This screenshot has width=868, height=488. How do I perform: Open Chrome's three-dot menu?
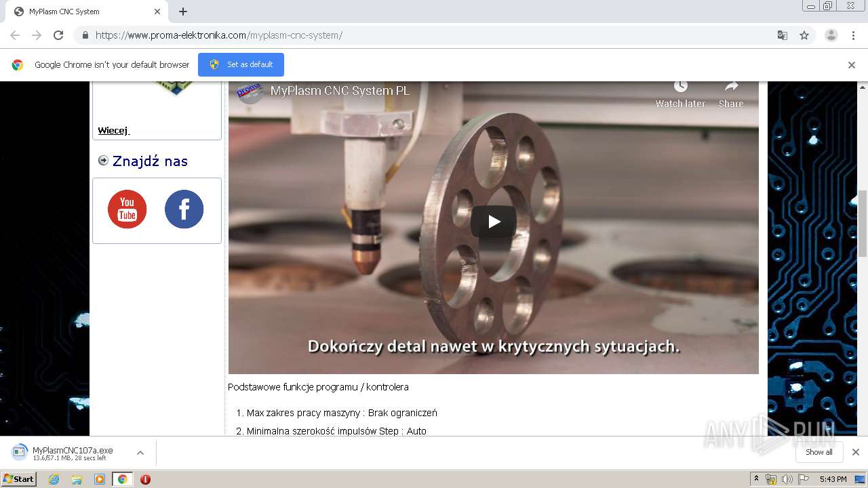854,35
